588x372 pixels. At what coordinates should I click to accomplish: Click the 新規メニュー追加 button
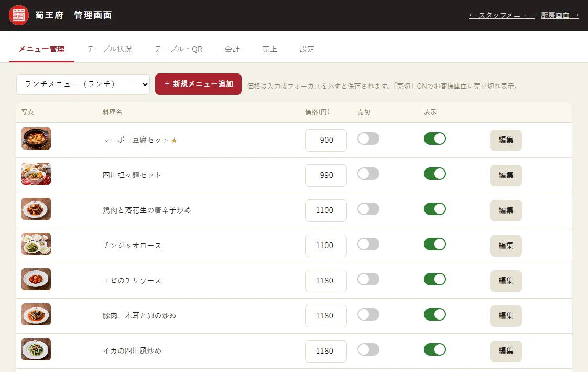199,84
